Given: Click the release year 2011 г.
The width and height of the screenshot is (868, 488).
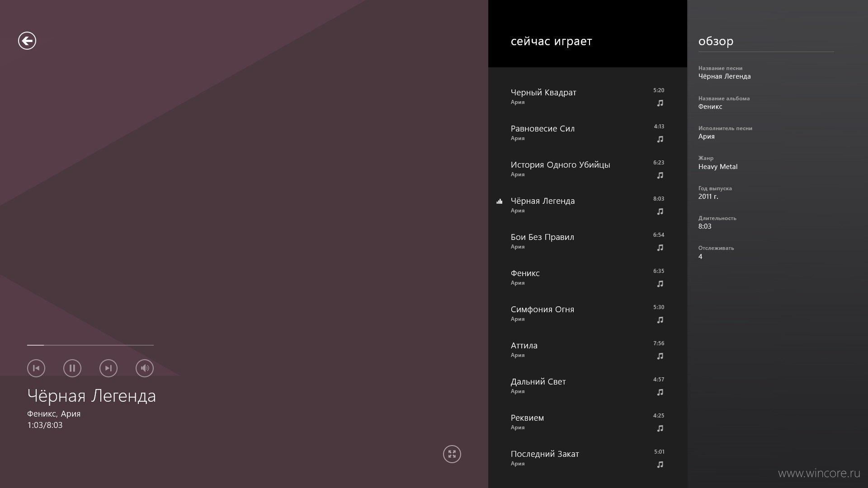Looking at the screenshot, I should (708, 197).
